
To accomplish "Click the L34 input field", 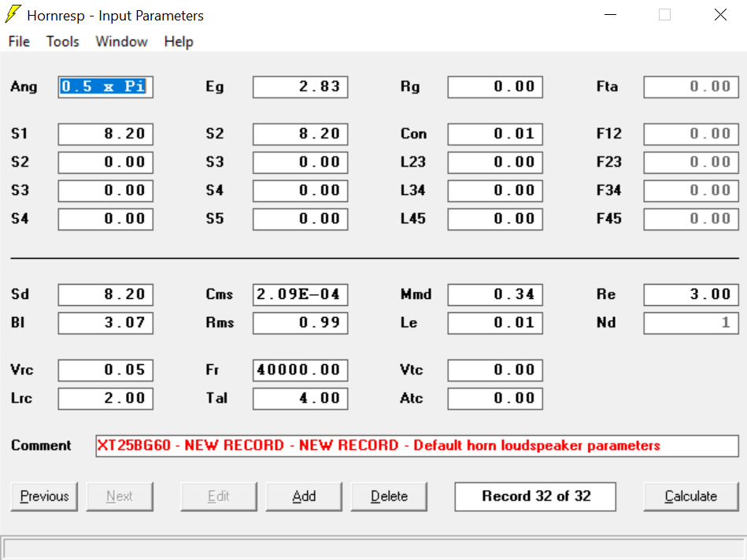I will coord(495,191).
